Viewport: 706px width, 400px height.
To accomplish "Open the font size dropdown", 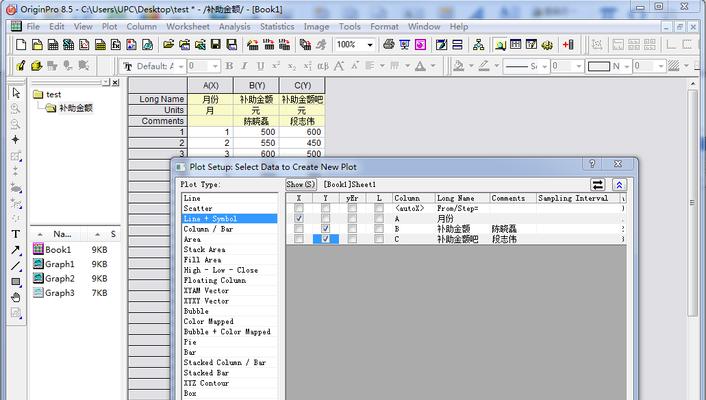I will [215, 67].
